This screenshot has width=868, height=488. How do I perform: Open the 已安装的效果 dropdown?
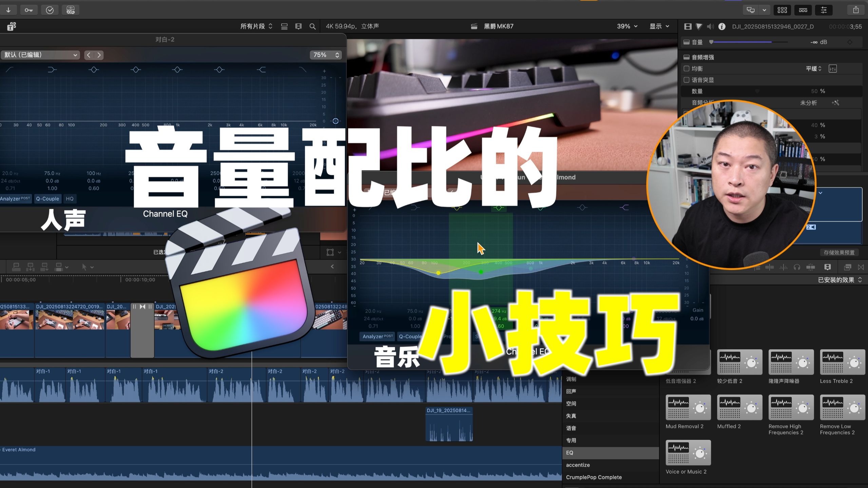click(840, 280)
